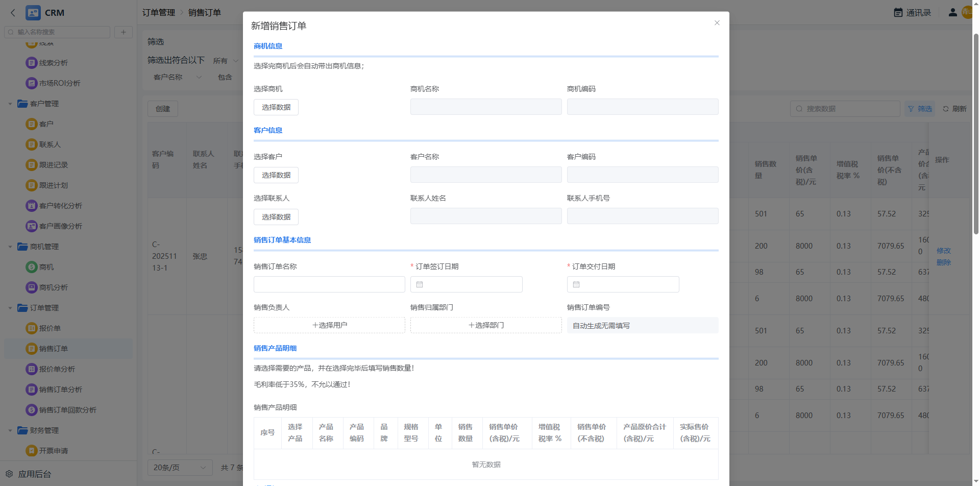Open the 20条/页 page size dropdown
Image resolution: width=980 pixels, height=486 pixels.
(180, 468)
